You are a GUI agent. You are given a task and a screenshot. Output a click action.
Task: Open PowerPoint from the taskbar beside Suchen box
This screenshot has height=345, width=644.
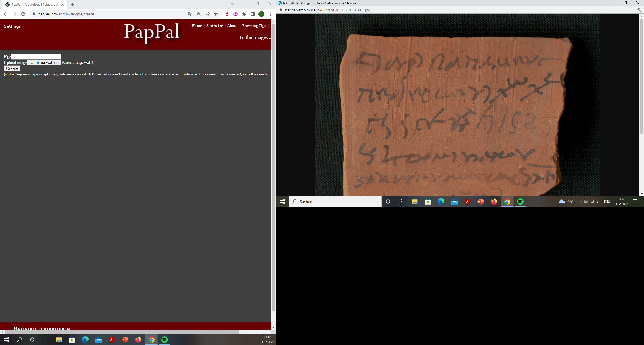[480, 202]
